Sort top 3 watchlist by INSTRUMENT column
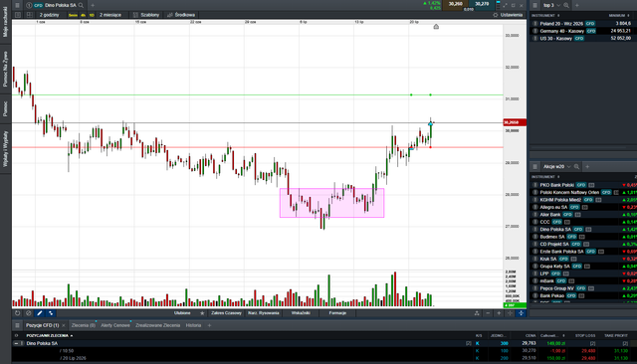Viewport: 637px width, 364px height. (544, 16)
